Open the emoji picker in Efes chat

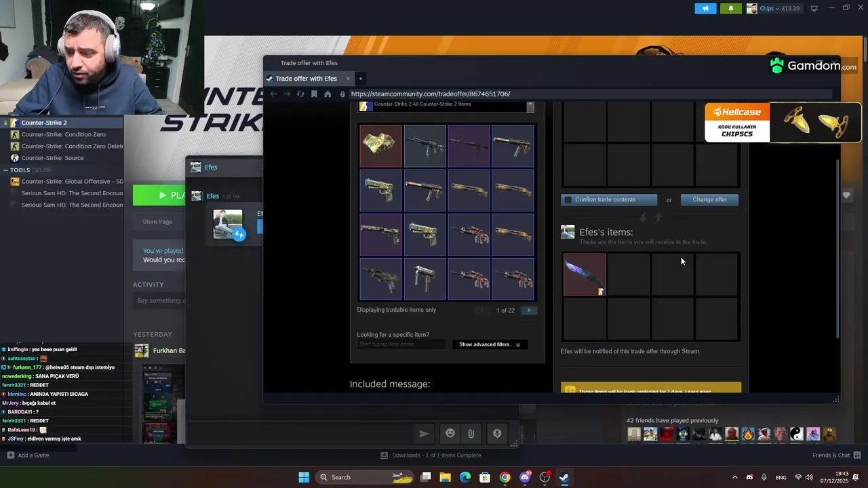pyautogui.click(x=450, y=434)
